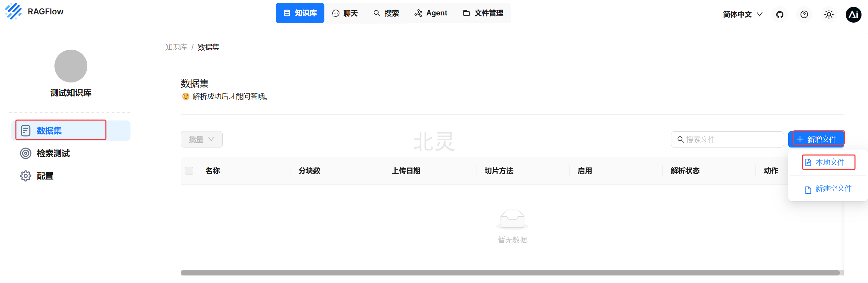868x283 pixels.
Task: Expand the 批量 dropdown
Action: [202, 139]
